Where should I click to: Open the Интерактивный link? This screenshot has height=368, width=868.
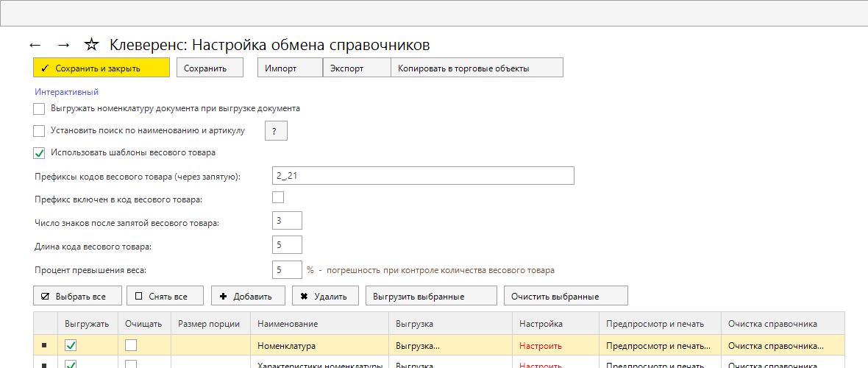tap(66, 92)
